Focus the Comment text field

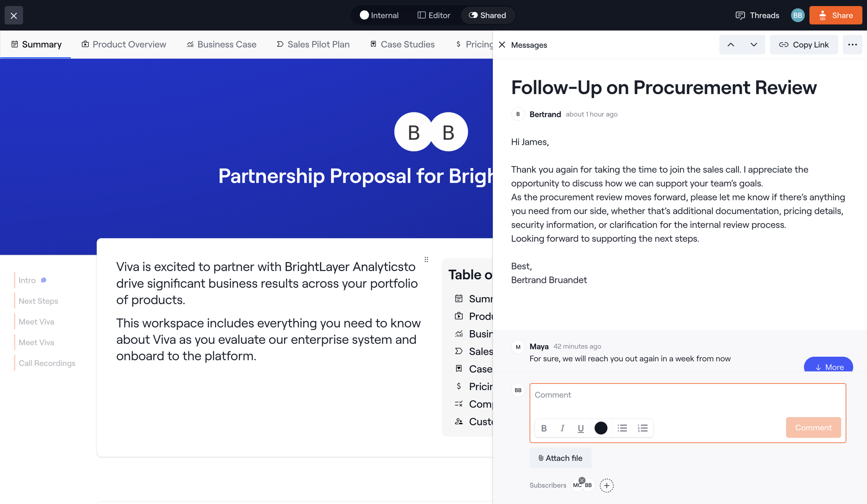pos(687,395)
